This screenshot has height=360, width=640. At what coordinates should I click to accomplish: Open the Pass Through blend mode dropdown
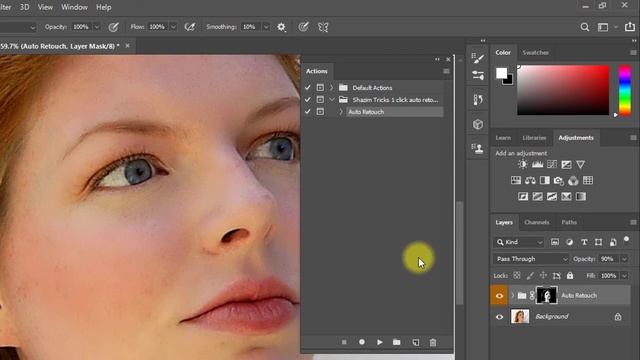(x=531, y=259)
